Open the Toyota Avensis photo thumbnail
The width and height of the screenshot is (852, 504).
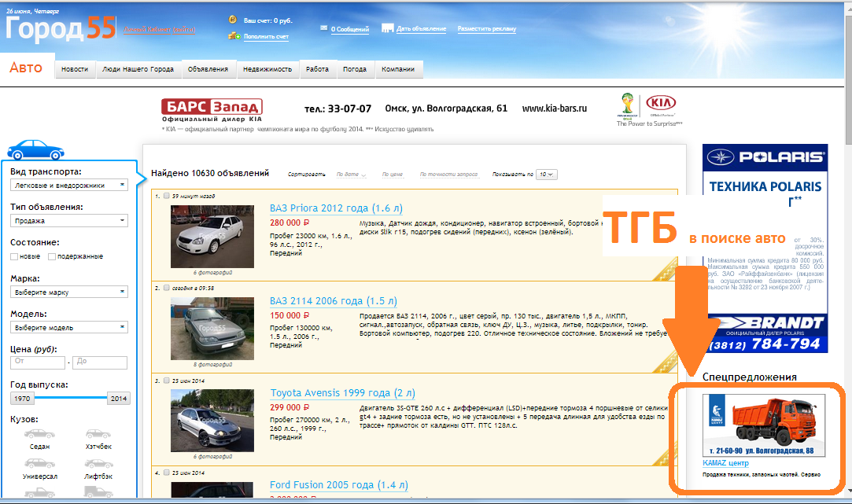212,421
